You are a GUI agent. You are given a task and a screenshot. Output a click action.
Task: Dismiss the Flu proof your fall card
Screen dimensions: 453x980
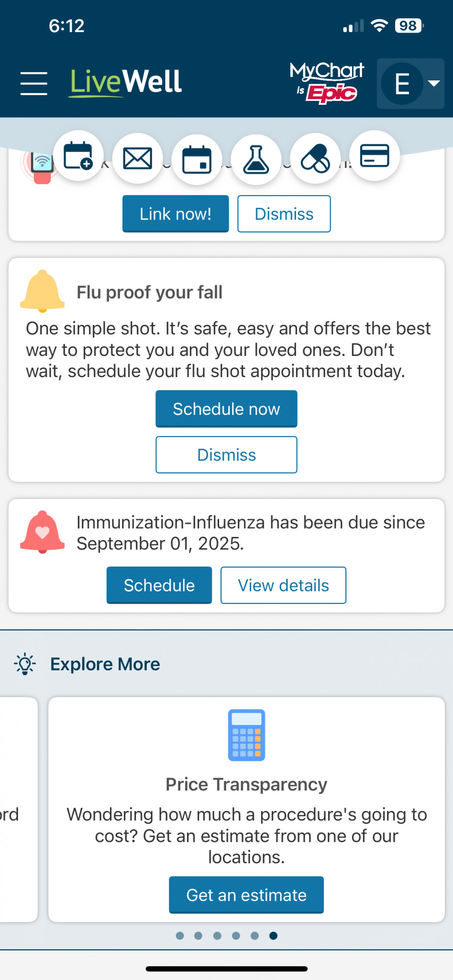point(226,455)
